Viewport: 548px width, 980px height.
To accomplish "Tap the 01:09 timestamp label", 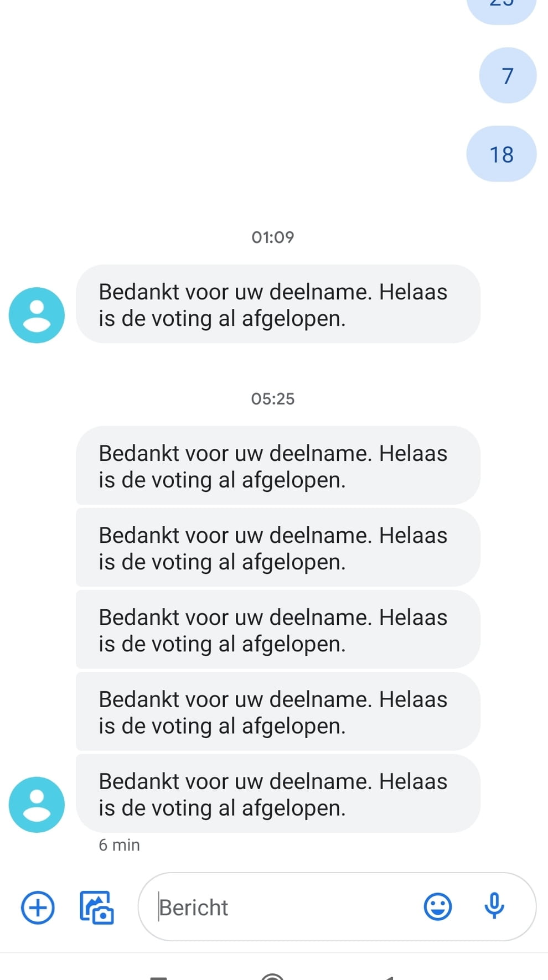I will point(273,237).
